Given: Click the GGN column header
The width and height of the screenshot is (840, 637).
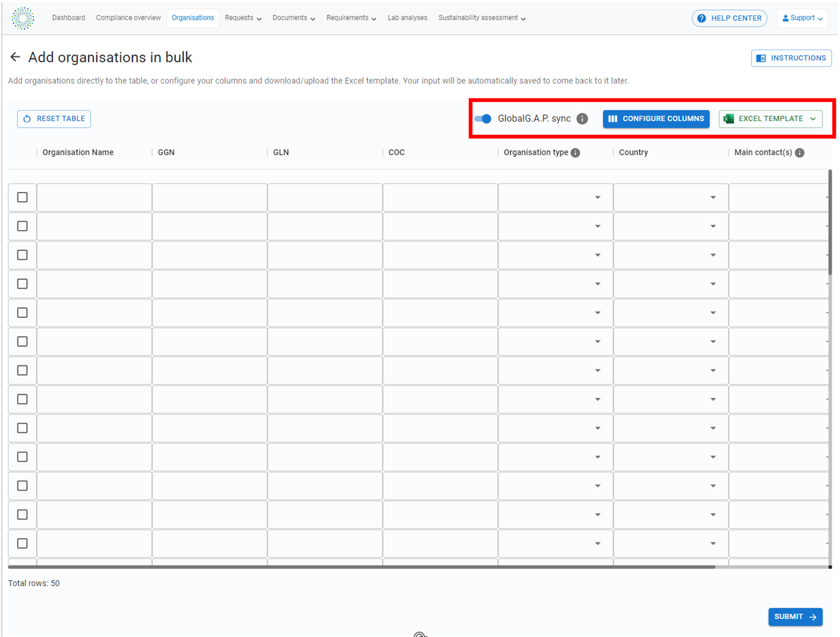Looking at the screenshot, I should (x=166, y=152).
